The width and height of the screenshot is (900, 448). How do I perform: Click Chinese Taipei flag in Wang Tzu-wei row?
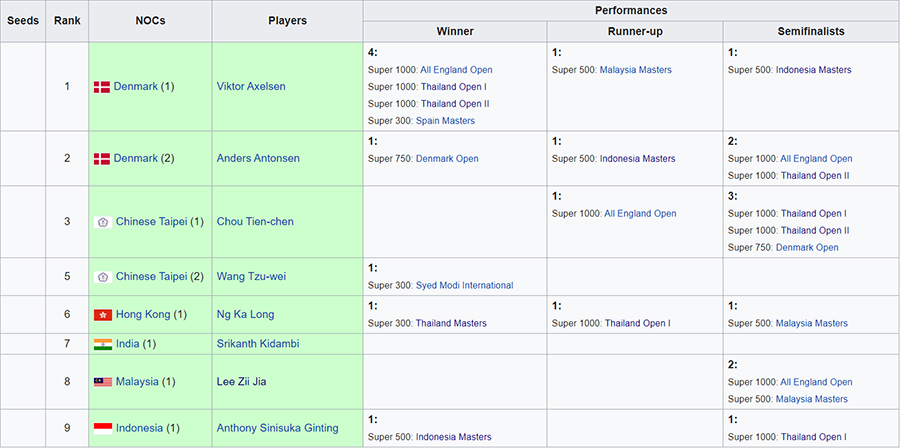103,277
